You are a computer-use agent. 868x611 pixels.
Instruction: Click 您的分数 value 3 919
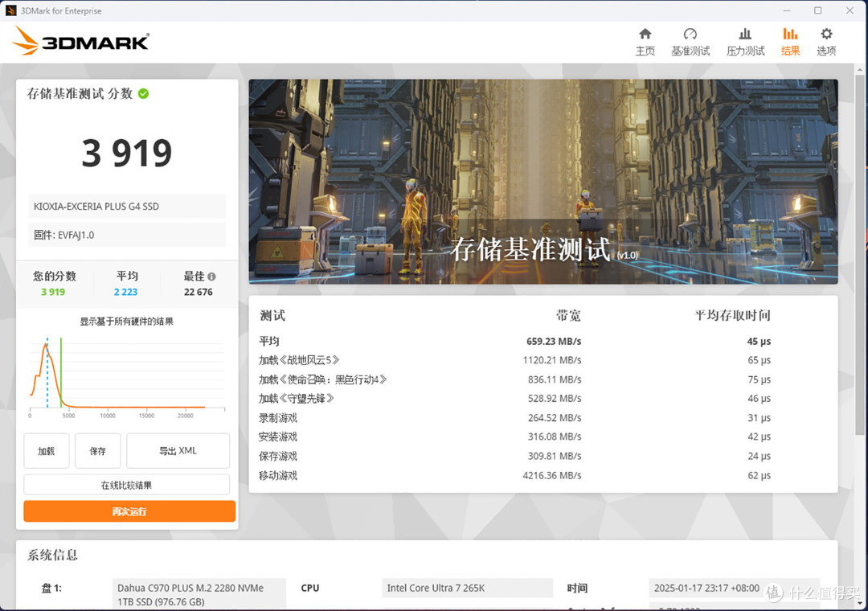click(x=53, y=292)
